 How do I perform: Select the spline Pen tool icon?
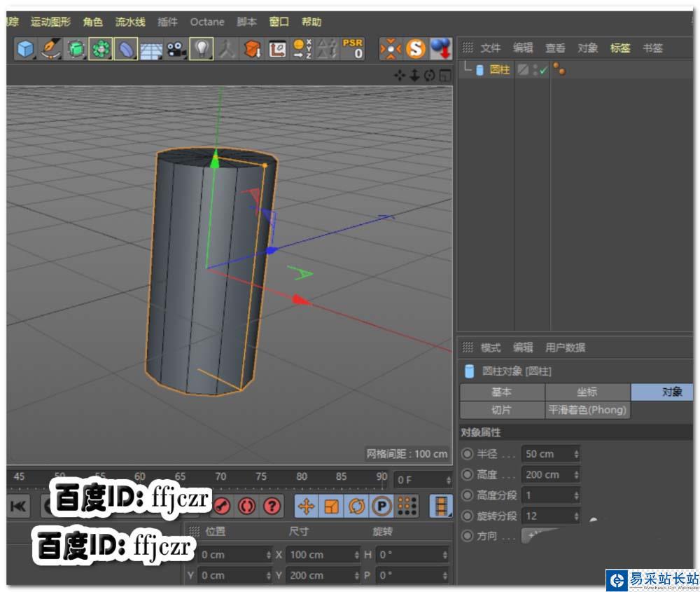[50, 49]
